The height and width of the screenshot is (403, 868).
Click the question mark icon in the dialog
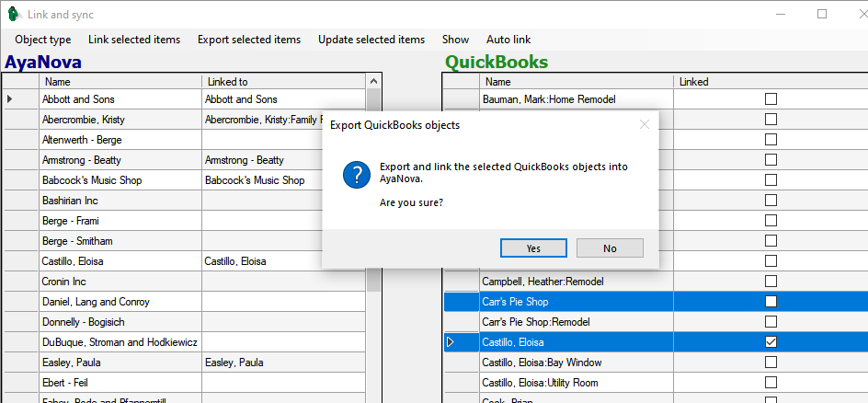point(357,175)
